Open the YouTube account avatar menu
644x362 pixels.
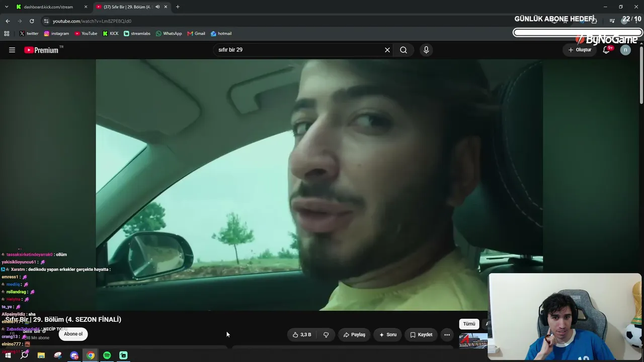tap(625, 50)
